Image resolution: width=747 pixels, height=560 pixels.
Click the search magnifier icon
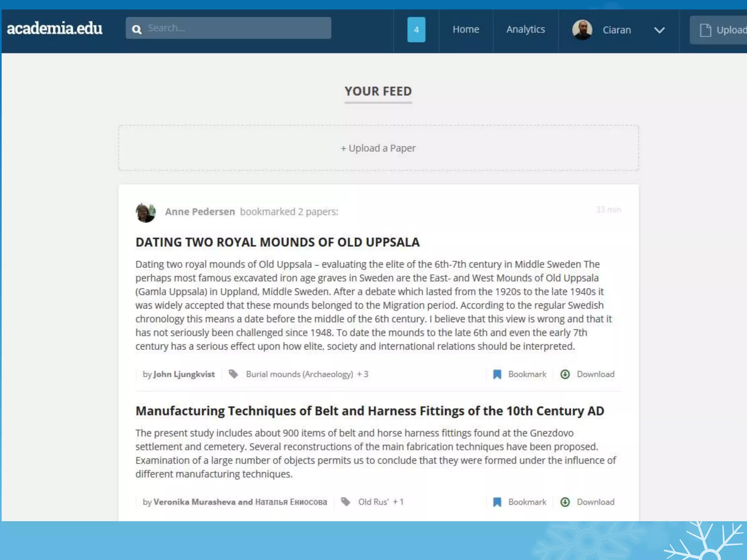tap(137, 29)
